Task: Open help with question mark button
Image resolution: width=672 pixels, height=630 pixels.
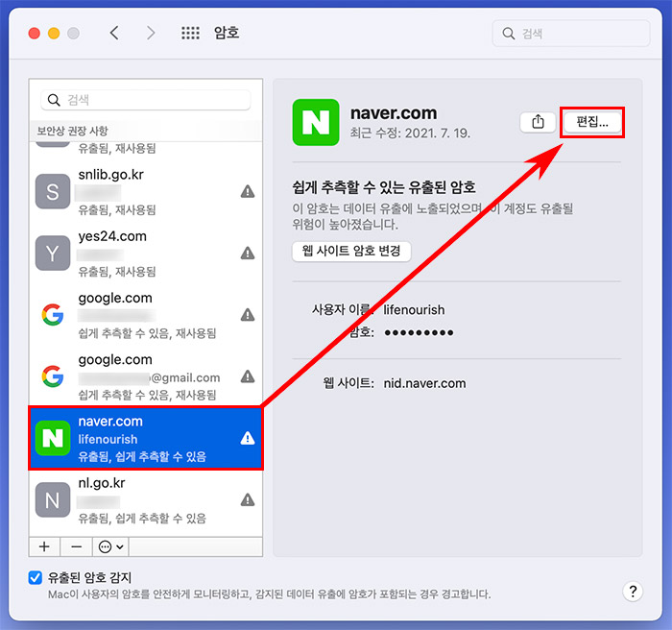Action: point(633,592)
